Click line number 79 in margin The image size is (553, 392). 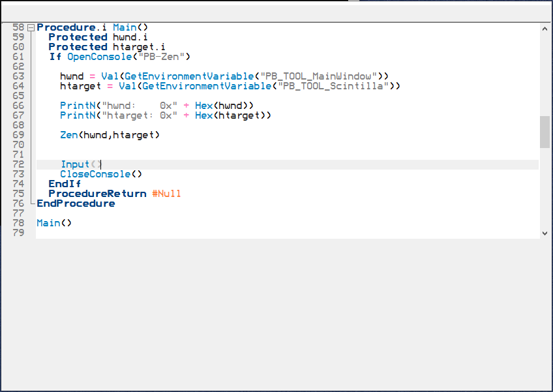tap(18, 233)
